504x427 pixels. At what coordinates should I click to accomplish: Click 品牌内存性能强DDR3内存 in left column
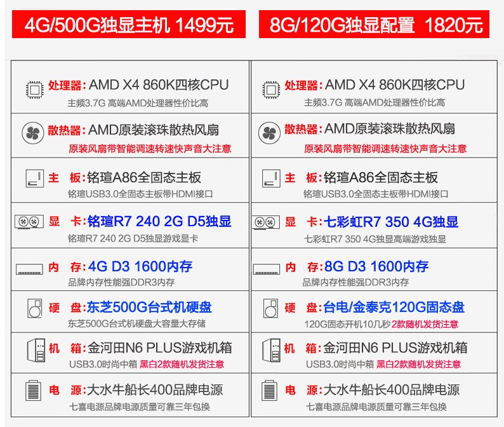click(x=121, y=283)
